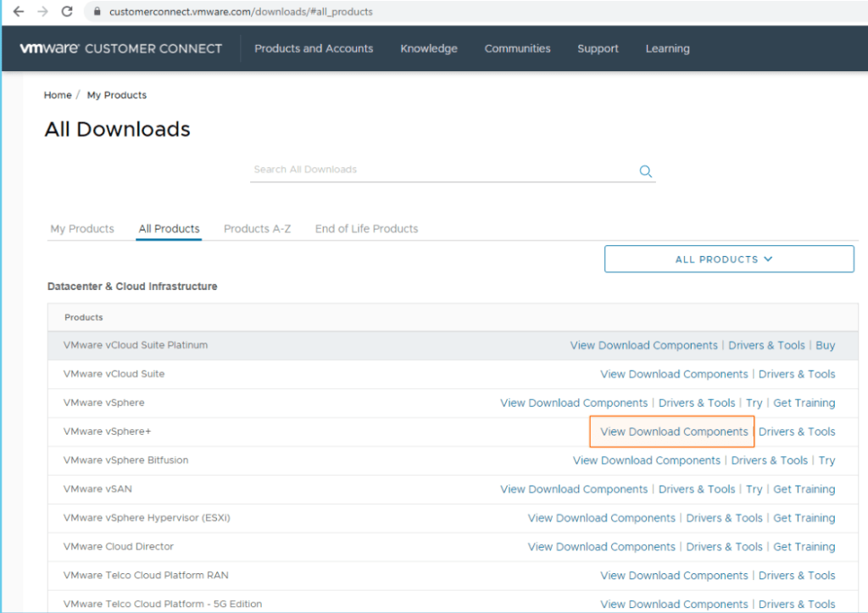This screenshot has height=613, width=868.
Task: Click the magnifier search icon
Action: 645,171
